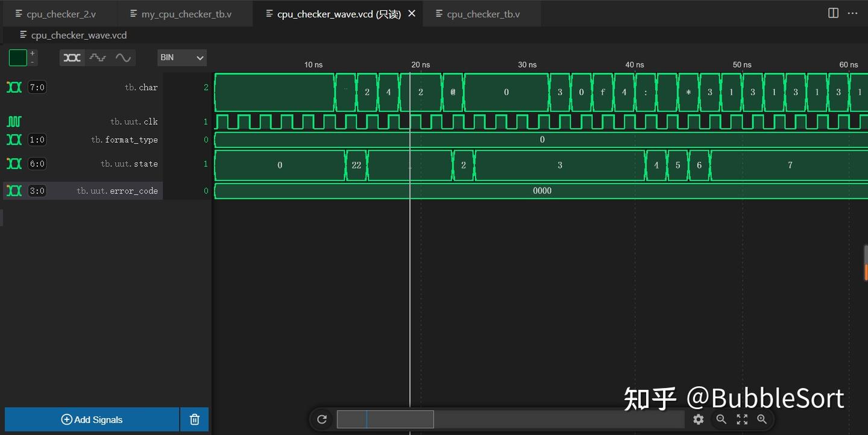868x435 pixels.
Task: Zoom out using the magnifier minus icon
Action: tap(722, 419)
